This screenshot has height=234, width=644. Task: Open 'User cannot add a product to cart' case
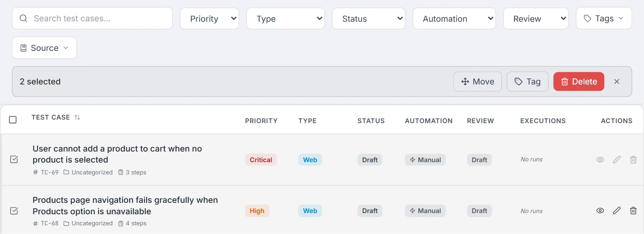pos(117,154)
